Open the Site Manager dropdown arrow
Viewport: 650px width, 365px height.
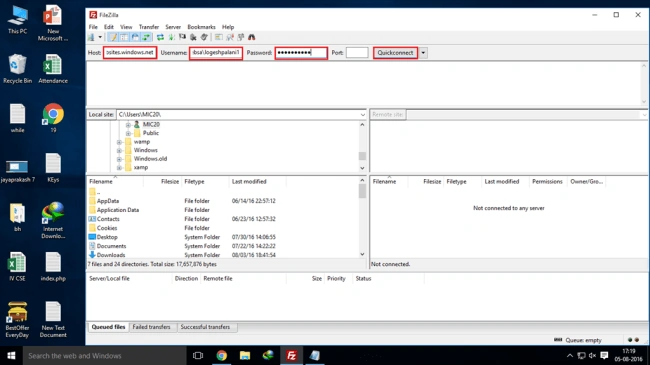[100, 37]
